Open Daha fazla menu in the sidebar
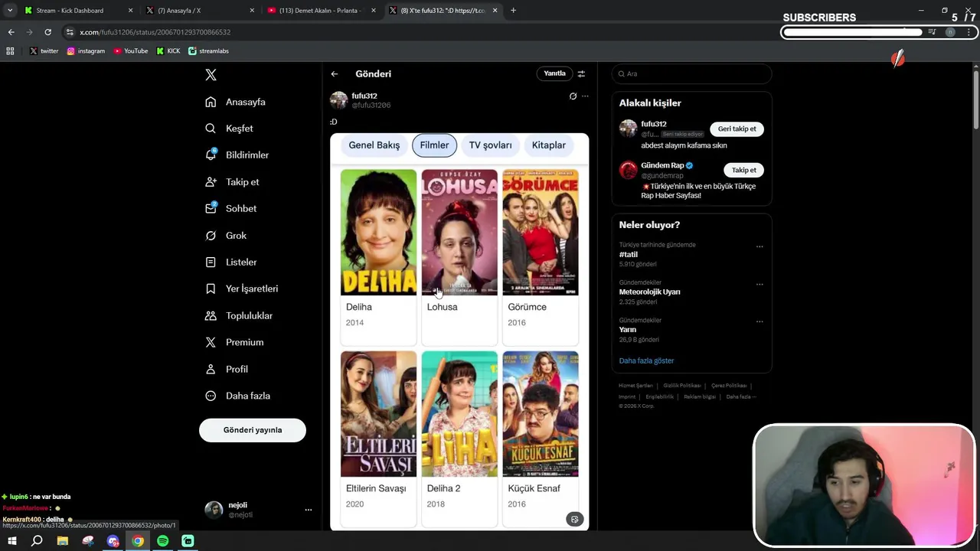Image resolution: width=980 pixels, height=551 pixels. coord(237,396)
